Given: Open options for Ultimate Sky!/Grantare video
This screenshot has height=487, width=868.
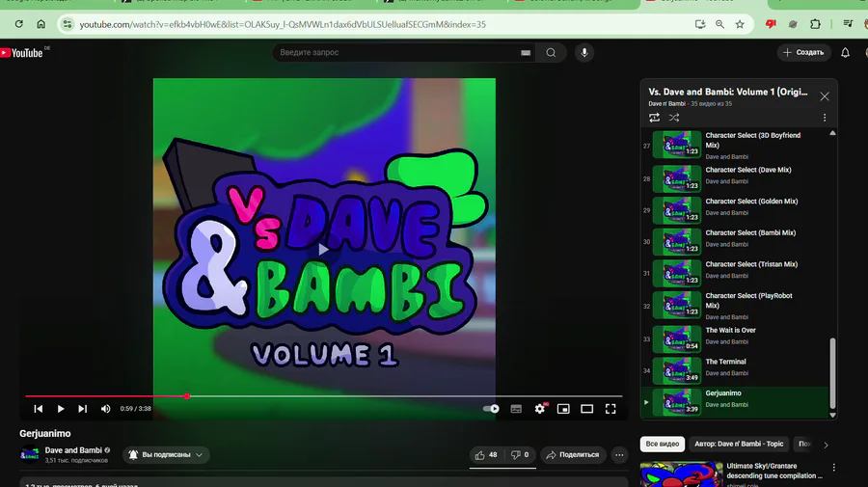Looking at the screenshot, I should tap(833, 468).
